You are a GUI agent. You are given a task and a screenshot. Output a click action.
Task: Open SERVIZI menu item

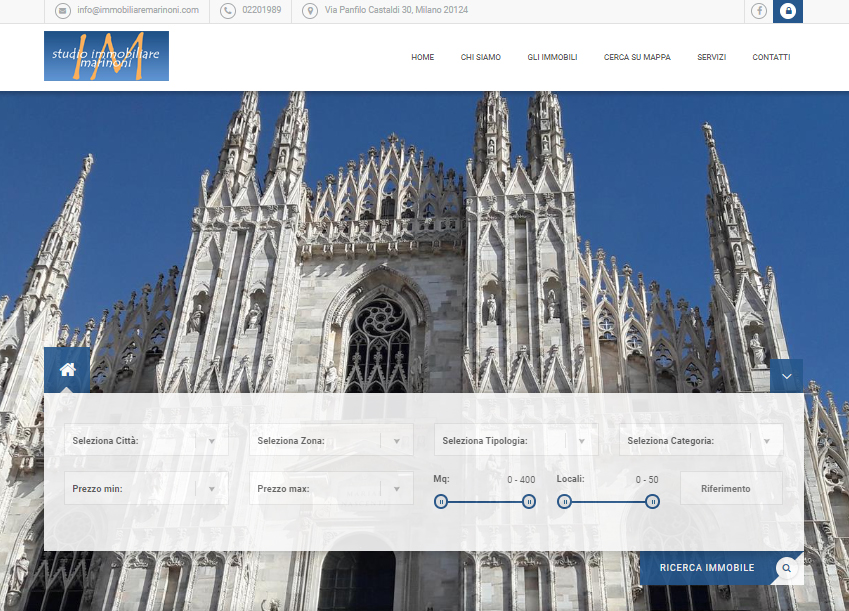(x=711, y=57)
